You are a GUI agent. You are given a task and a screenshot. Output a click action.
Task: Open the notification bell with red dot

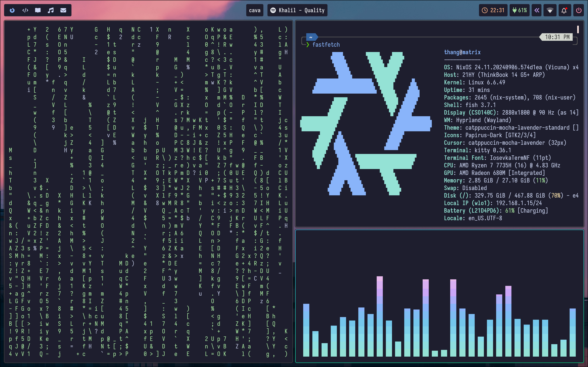564,10
